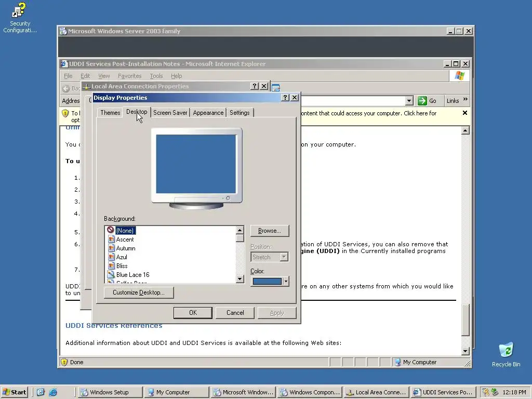The height and width of the screenshot is (399, 532).
Task: Open the Edit menu in Internet Explorer
Action: pos(85,76)
